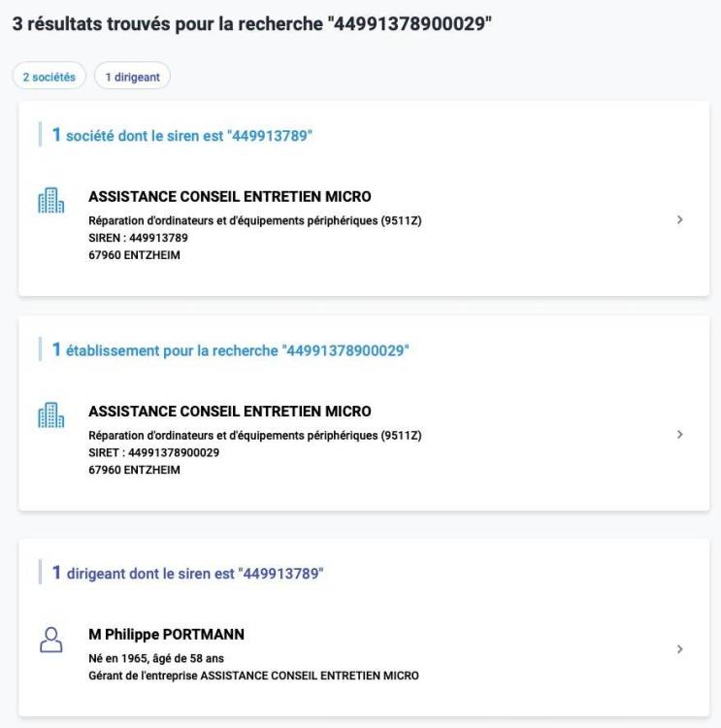Image resolution: width=721 pixels, height=728 pixels.
Task: Expand the SIREN 449913789 société result chevron
Action: (679, 220)
